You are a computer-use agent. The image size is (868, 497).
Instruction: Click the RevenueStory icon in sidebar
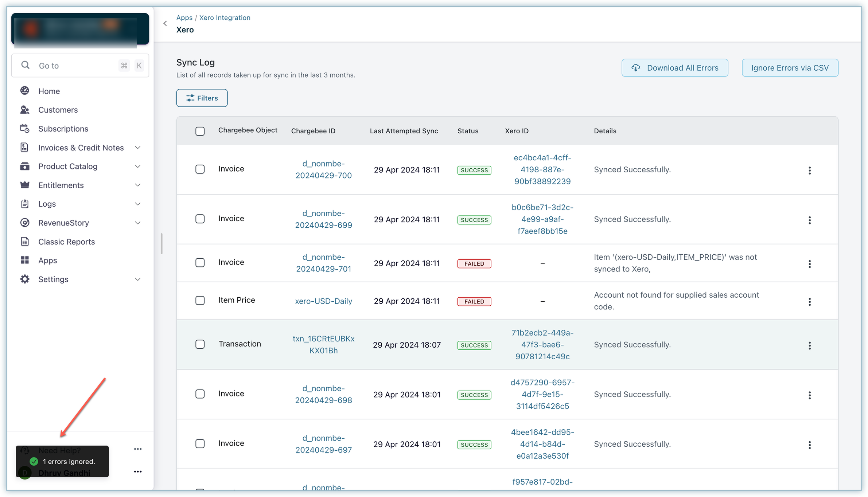point(25,223)
